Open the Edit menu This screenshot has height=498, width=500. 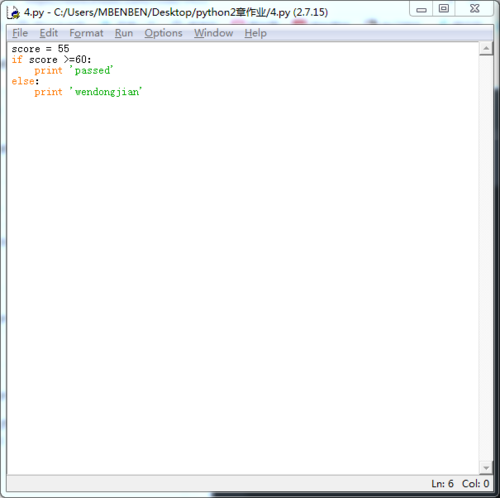(49, 33)
